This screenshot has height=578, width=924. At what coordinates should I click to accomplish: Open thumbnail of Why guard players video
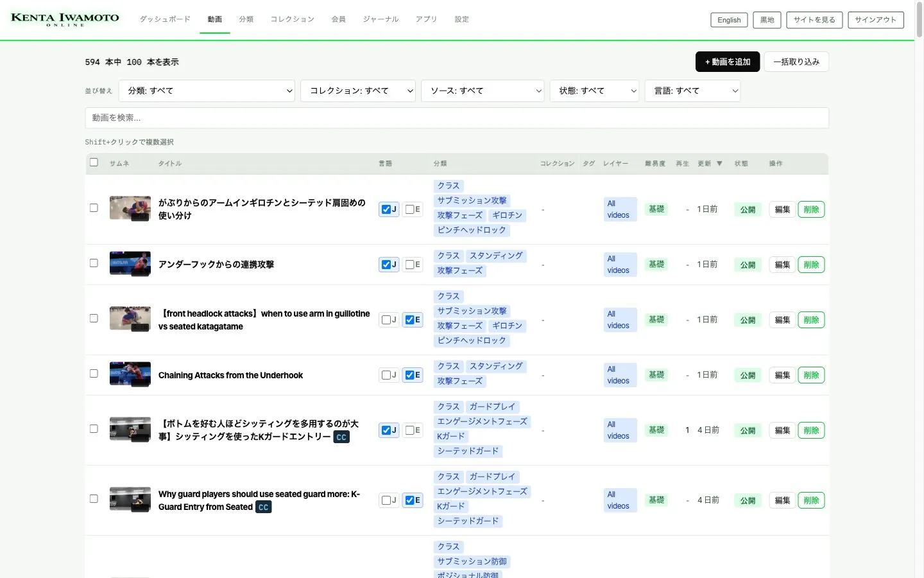(130, 500)
